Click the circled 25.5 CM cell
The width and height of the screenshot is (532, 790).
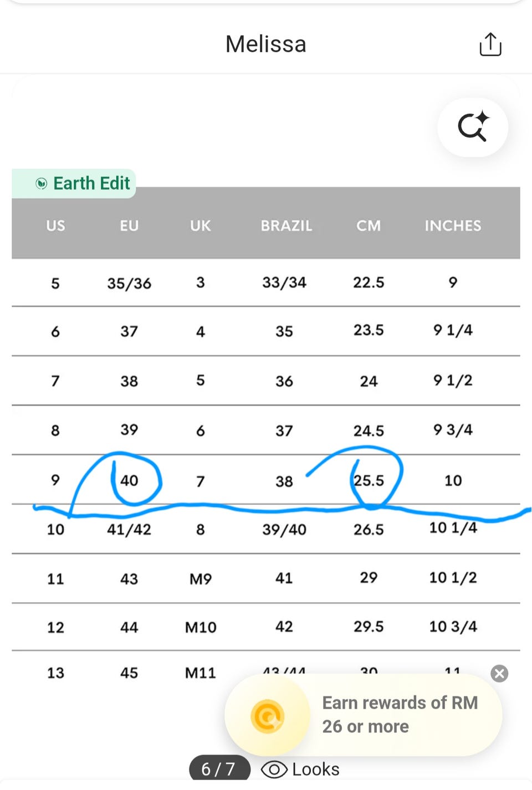(369, 480)
